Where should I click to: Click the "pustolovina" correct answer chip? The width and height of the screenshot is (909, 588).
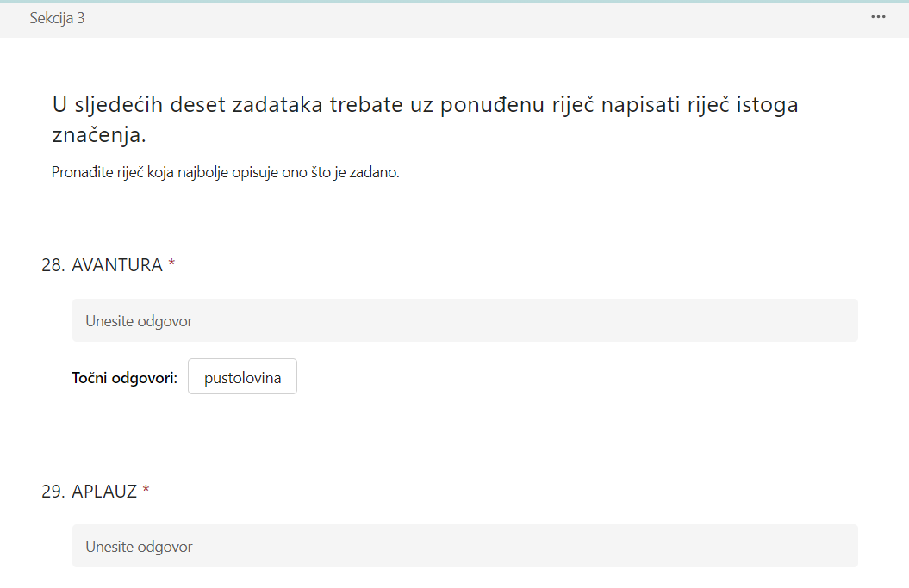tap(242, 377)
